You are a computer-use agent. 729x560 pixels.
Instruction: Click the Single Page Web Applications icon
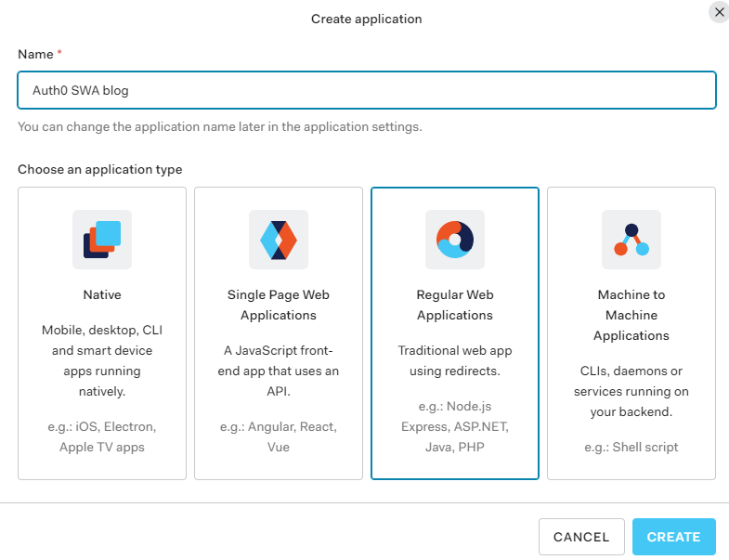pos(279,239)
